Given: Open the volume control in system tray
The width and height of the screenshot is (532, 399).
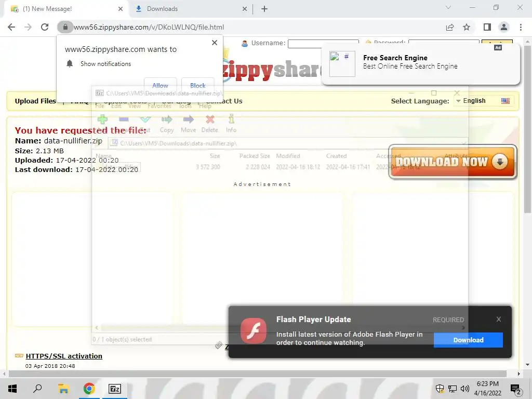Looking at the screenshot, I should (465, 389).
